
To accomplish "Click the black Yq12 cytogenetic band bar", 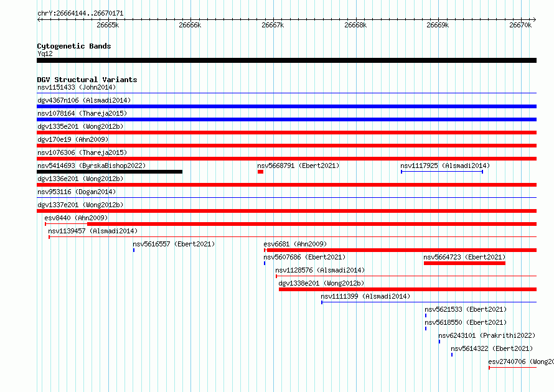I will point(286,60).
